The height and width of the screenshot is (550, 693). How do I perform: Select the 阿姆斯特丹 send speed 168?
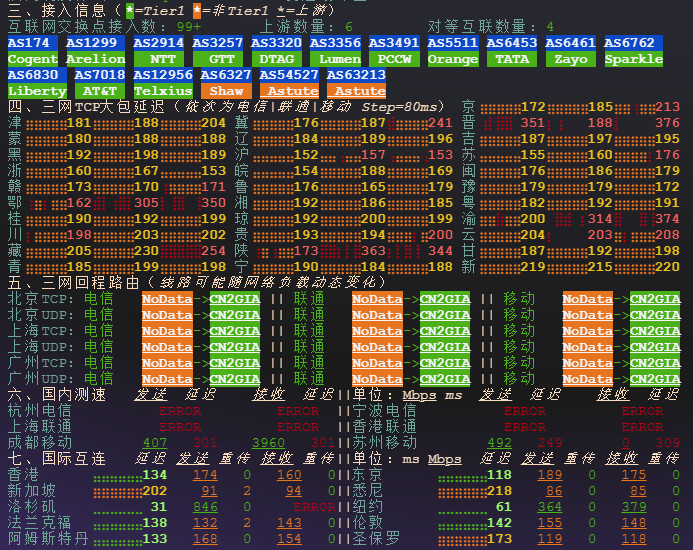coord(205,539)
